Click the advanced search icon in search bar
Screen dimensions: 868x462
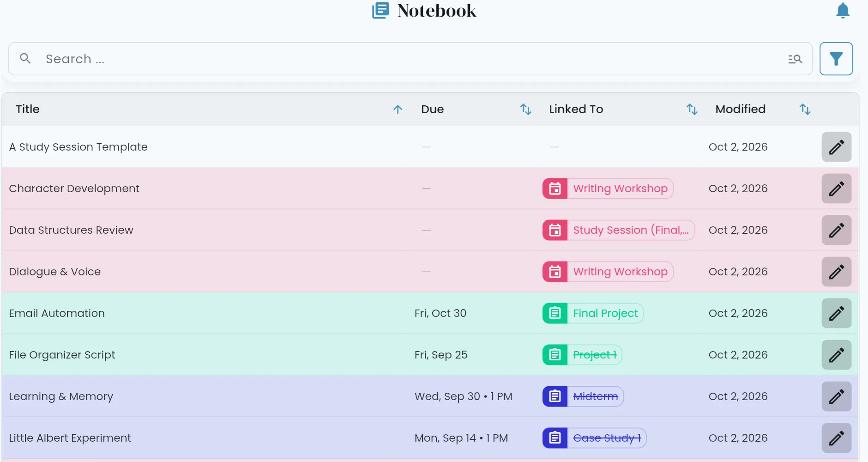point(795,59)
